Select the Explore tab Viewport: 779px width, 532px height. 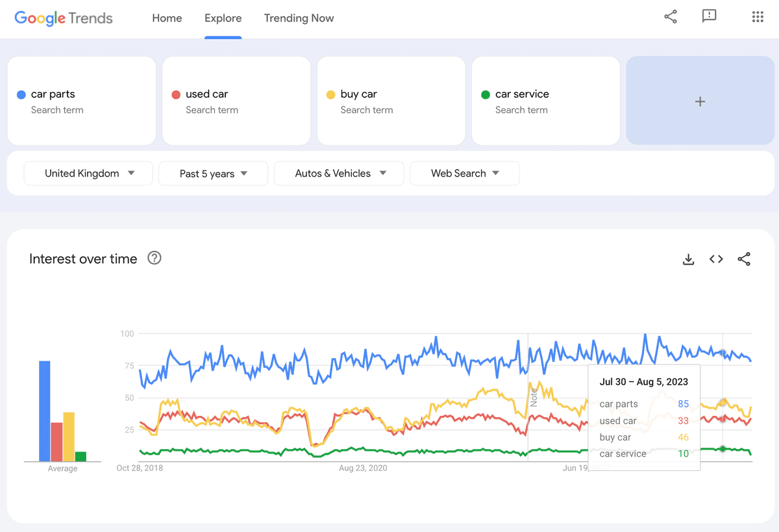[223, 18]
